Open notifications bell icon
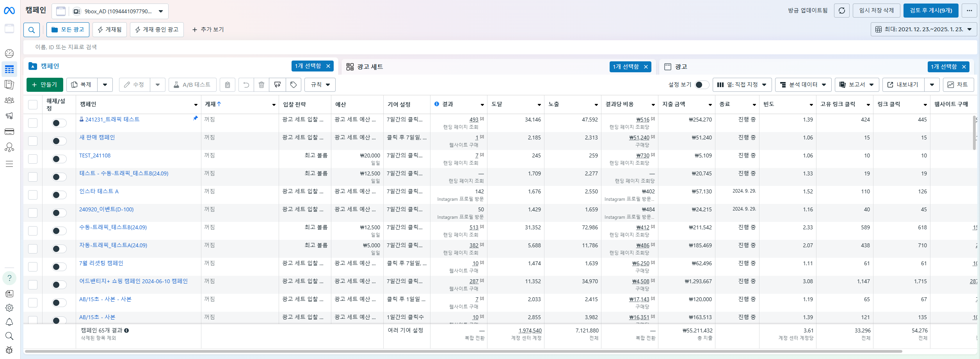 point(9,322)
